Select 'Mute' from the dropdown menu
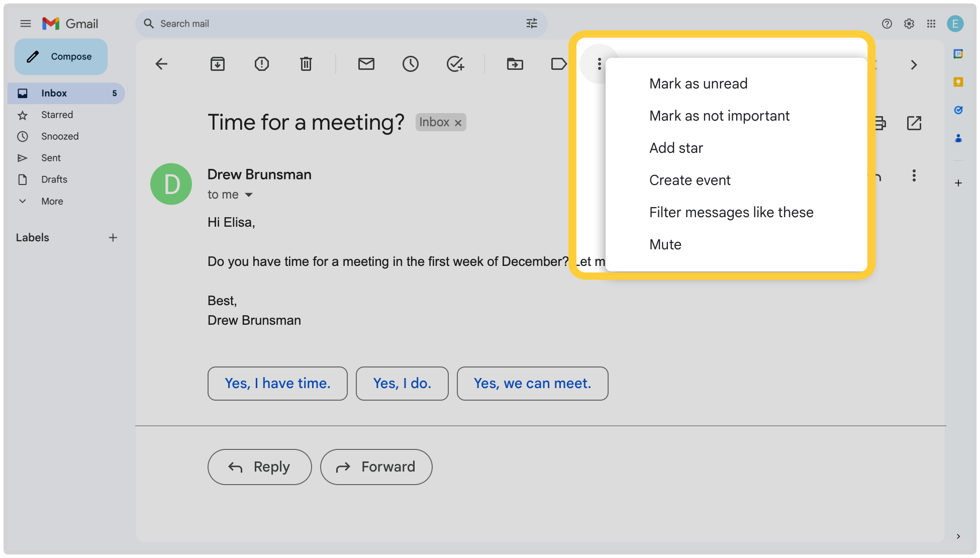Image resolution: width=980 pixels, height=558 pixels. pos(665,244)
